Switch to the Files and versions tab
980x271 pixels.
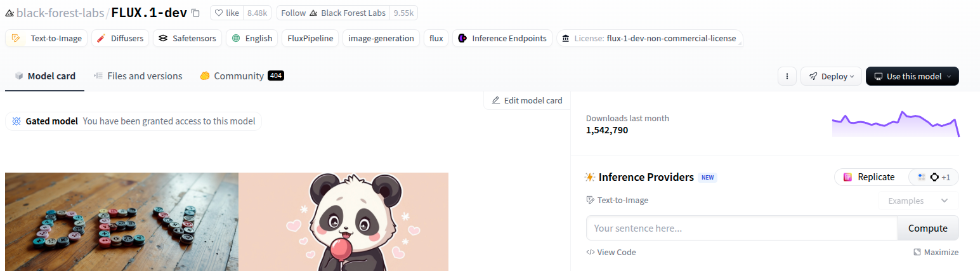click(x=138, y=76)
